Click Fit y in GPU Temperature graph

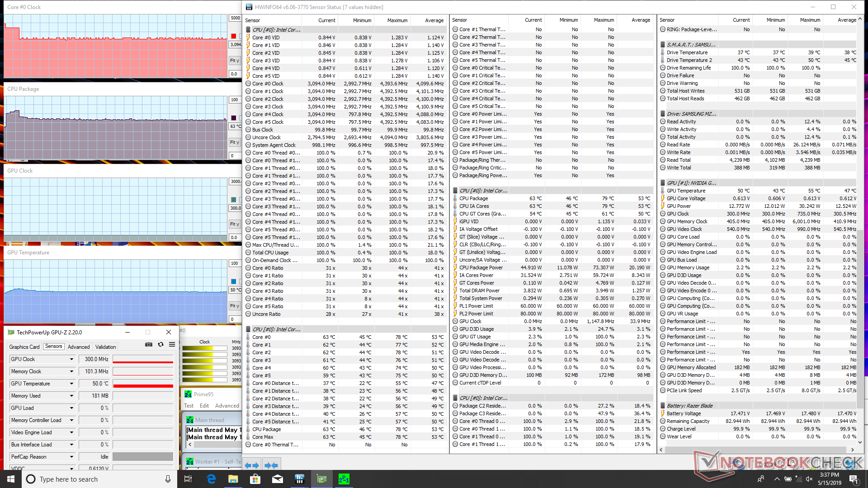234,306
